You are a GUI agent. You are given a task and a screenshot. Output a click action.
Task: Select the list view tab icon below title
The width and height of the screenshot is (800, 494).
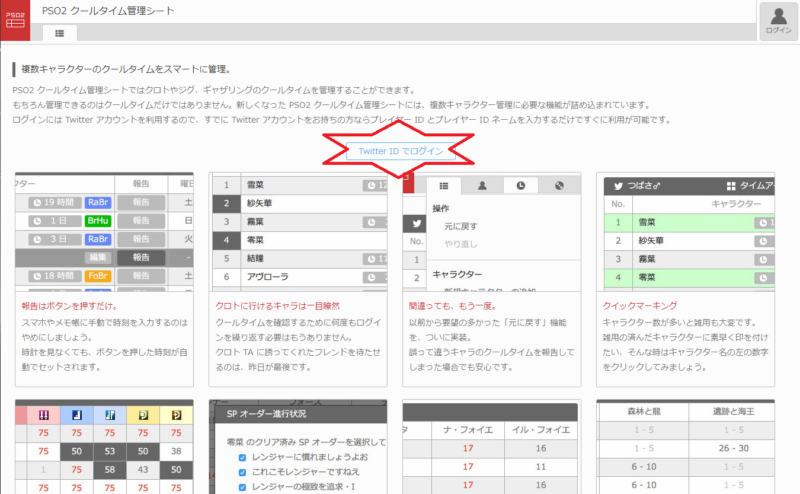pyautogui.click(x=59, y=33)
